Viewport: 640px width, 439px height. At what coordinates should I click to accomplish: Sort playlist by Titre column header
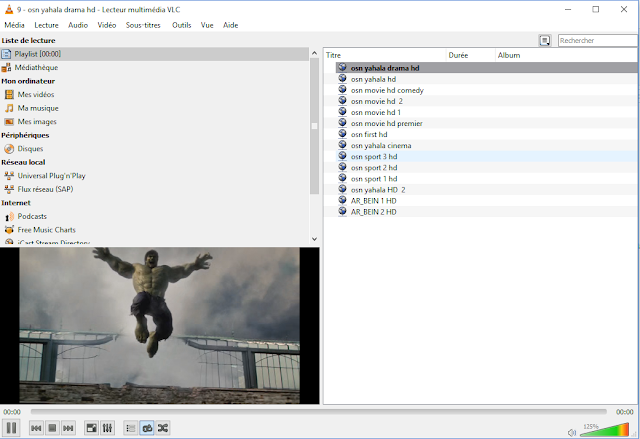coord(385,55)
